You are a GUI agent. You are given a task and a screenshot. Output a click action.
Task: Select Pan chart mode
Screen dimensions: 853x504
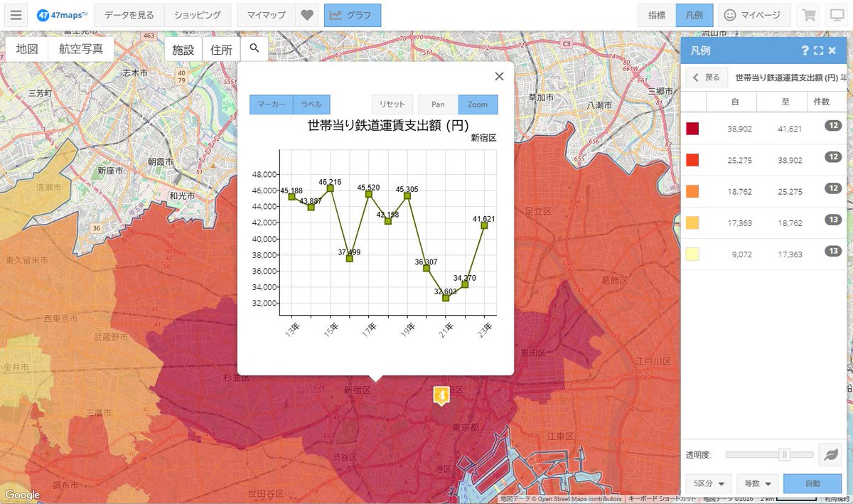(438, 104)
